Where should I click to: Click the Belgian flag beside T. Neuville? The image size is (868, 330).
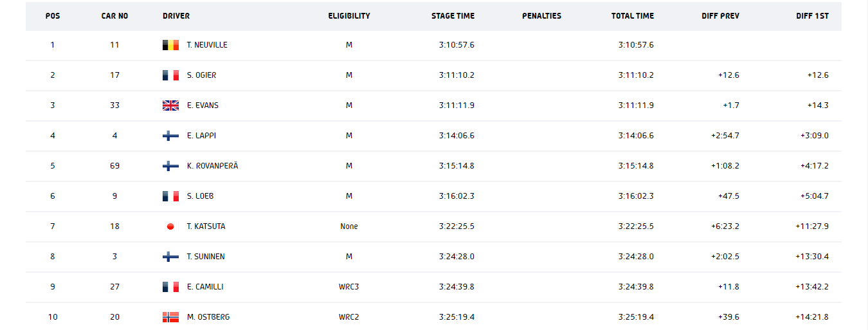point(170,45)
